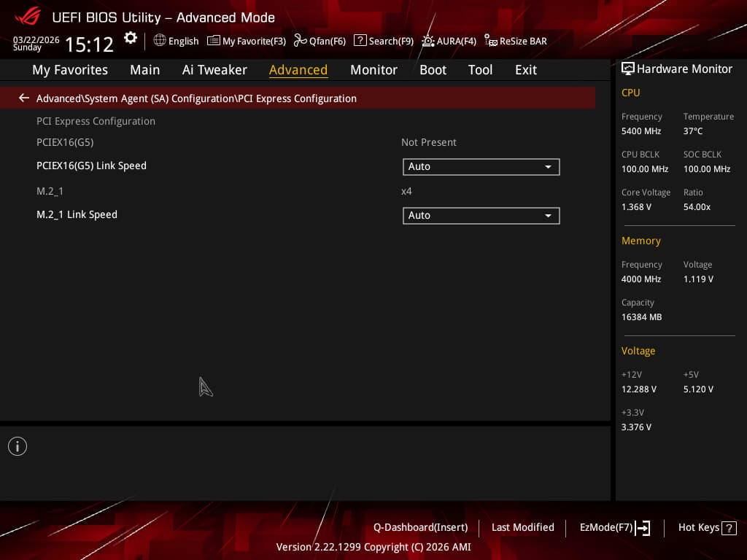747x560 pixels.
Task: Open Q-Dashboard(Insert)
Action: pyautogui.click(x=421, y=528)
